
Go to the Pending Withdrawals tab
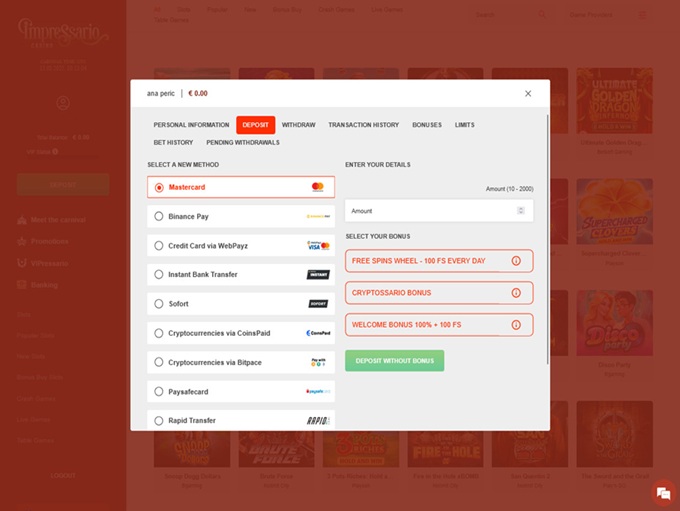(x=243, y=143)
